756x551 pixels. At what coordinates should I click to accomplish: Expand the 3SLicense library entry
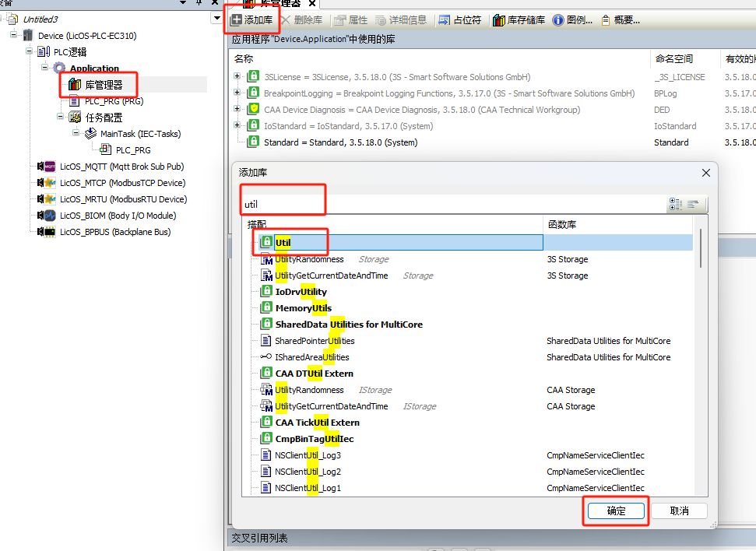pos(237,77)
